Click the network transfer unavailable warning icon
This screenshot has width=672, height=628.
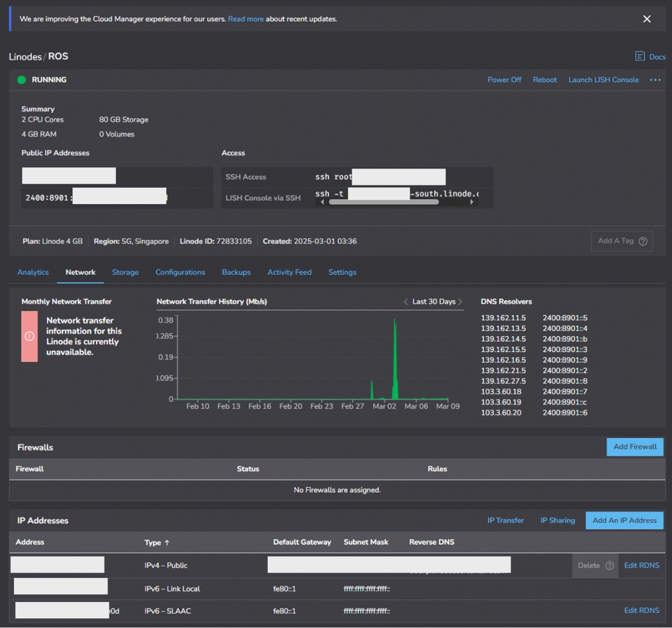coord(30,336)
